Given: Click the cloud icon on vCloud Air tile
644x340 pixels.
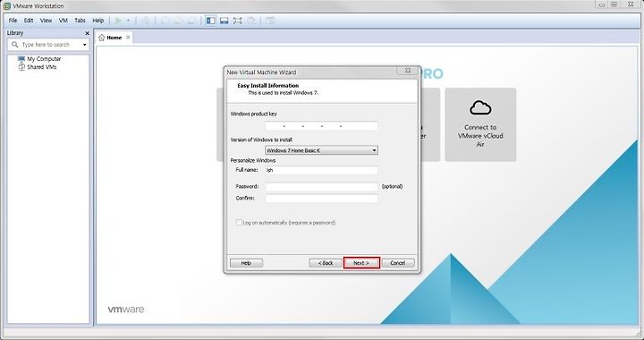Looking at the screenshot, I should coord(480,107).
